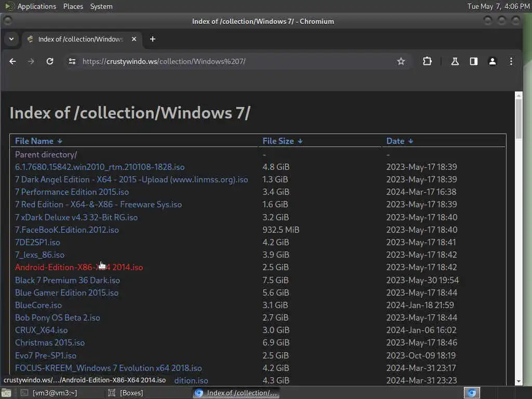The image size is (532, 399).
Task: Open Chrome Labs flask icon
Action: click(455, 61)
